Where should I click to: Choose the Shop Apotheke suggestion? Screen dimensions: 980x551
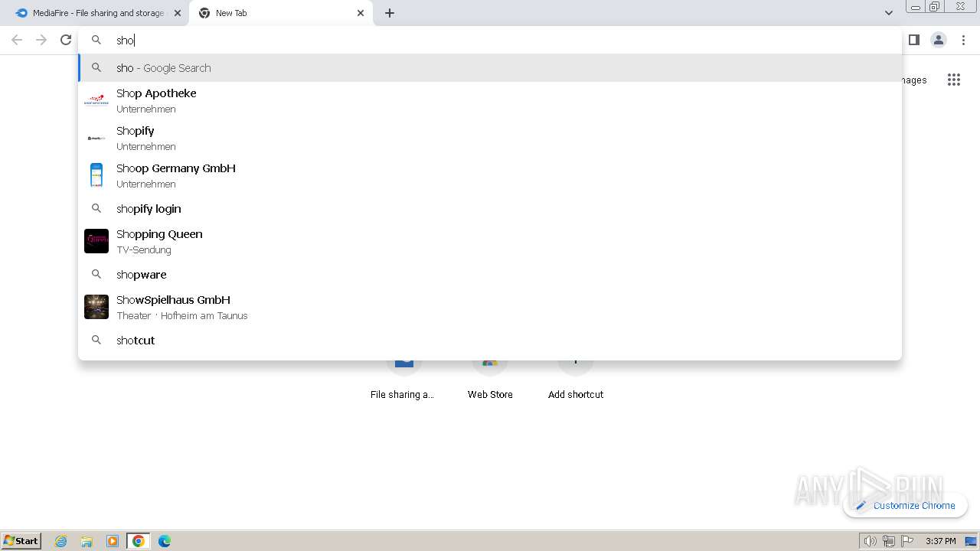tap(490, 100)
